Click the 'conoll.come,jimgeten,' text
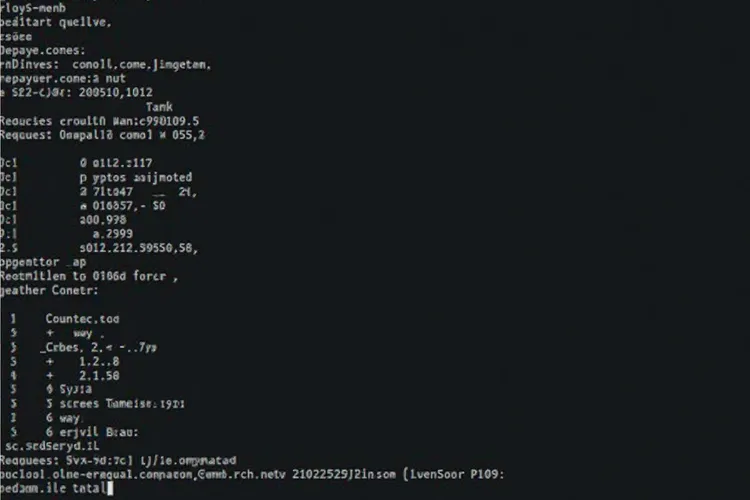 [x=161, y=65]
